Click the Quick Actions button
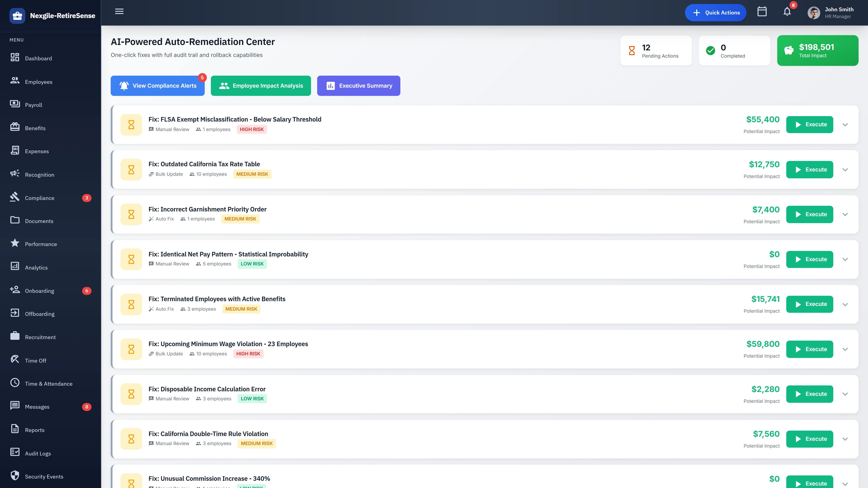Screen dimensions: 868x488 pyautogui.click(x=715, y=12)
